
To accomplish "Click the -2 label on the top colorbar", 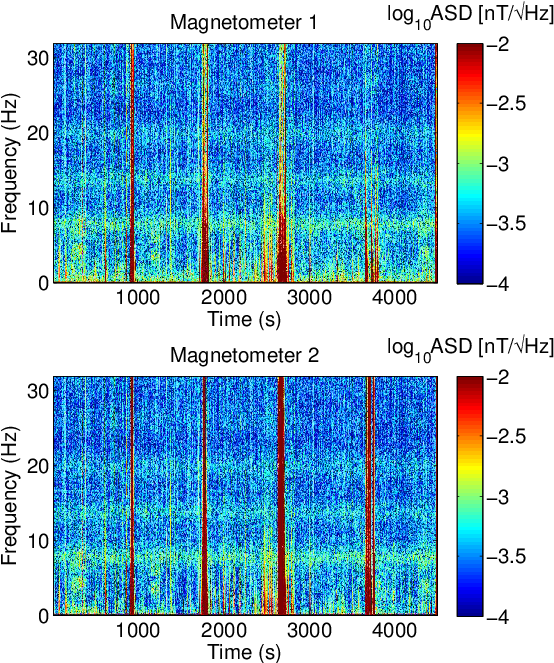I will coord(499,44).
